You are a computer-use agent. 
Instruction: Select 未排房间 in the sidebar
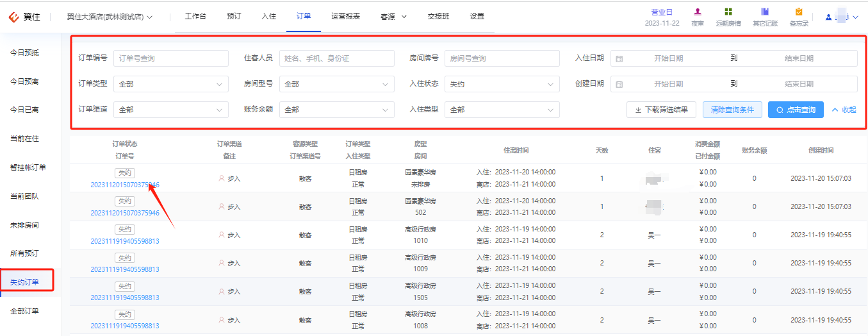coord(24,225)
